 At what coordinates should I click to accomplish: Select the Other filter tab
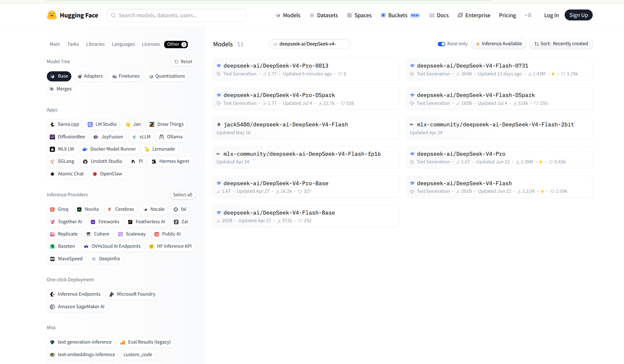tap(176, 44)
